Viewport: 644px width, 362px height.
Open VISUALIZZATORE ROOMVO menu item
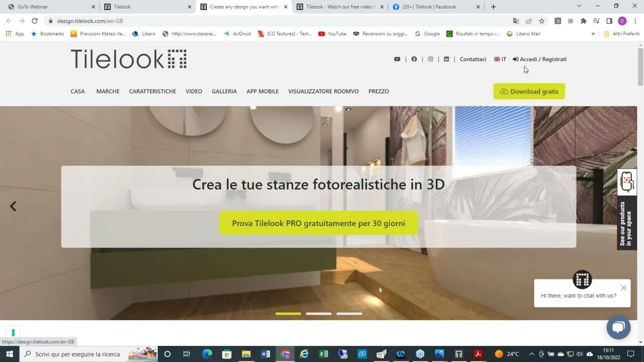point(324,92)
